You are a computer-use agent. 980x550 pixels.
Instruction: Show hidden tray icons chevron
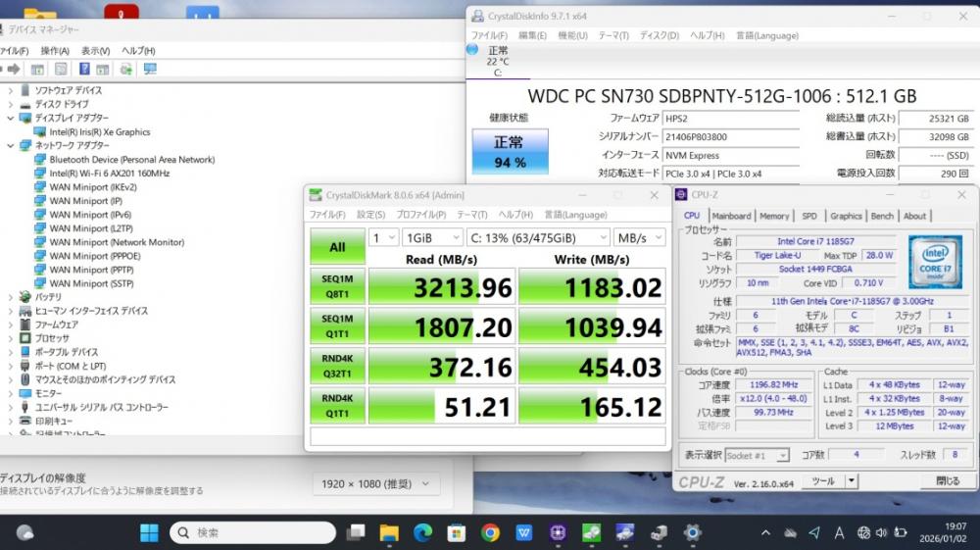point(765,533)
